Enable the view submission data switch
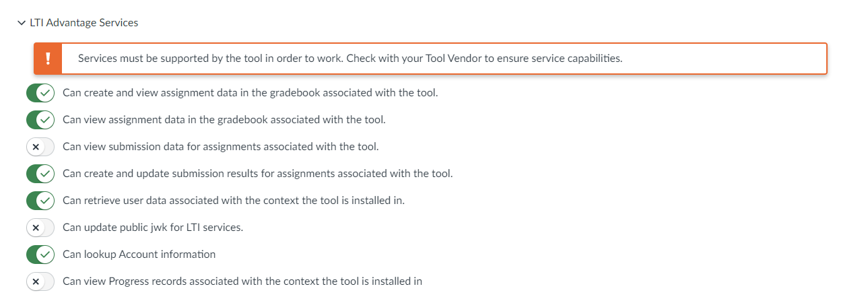 coord(40,147)
